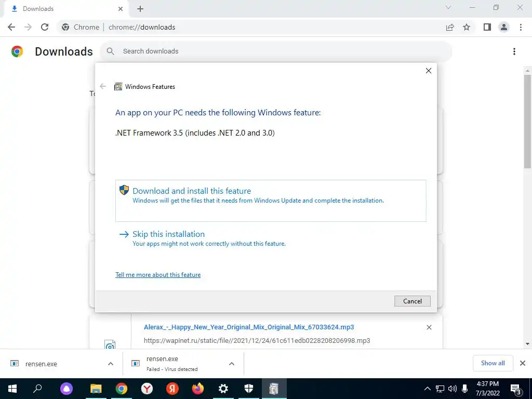Click the microphone tray icon

pos(465,389)
